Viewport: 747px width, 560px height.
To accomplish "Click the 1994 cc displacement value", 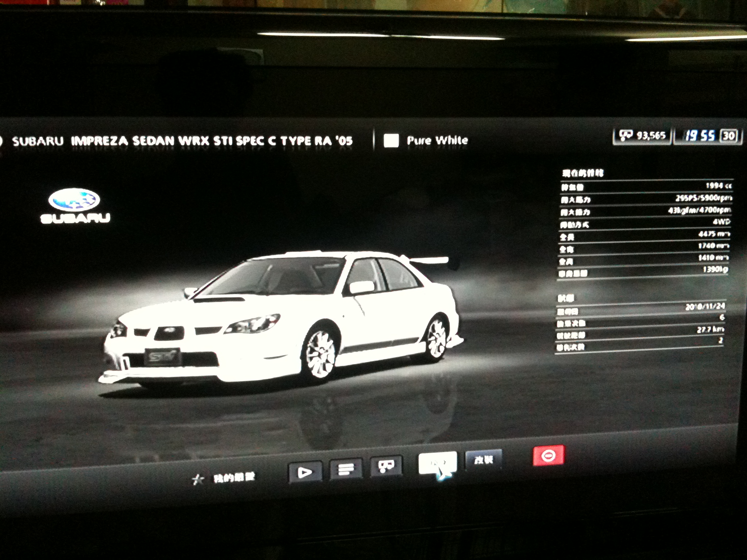I will [x=718, y=186].
